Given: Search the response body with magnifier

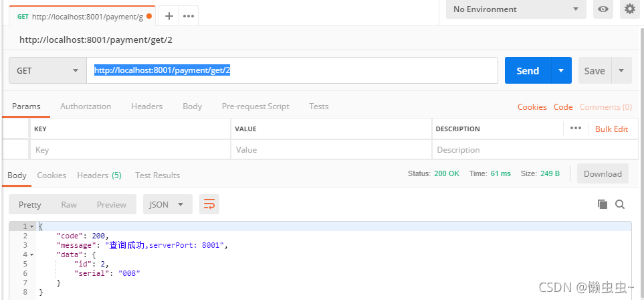Looking at the screenshot, I should [x=620, y=204].
